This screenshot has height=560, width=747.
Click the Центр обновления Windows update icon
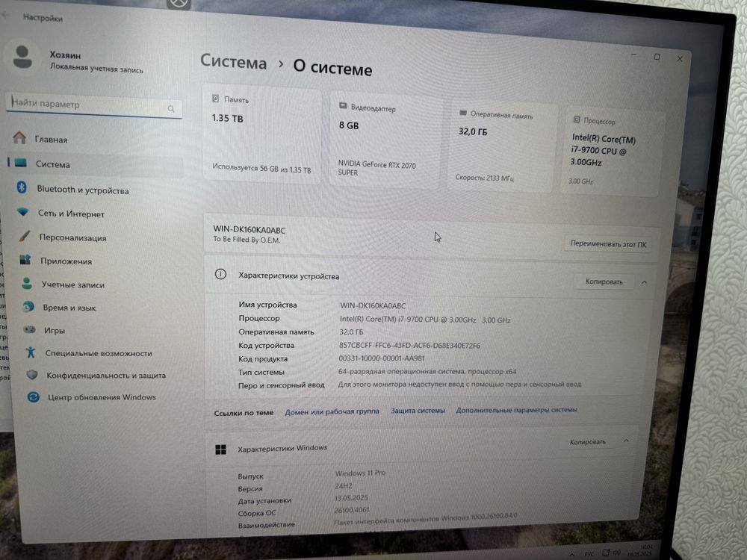(34, 396)
